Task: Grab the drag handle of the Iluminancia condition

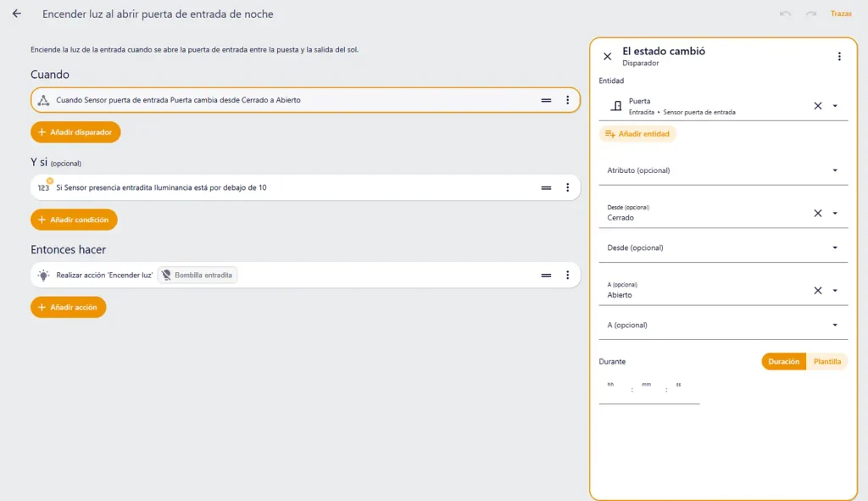Action: [x=546, y=187]
